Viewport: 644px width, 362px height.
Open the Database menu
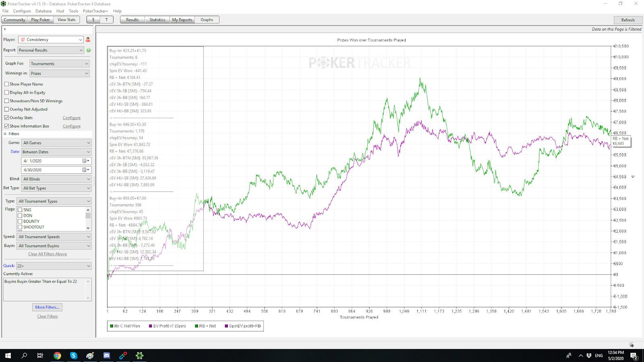point(43,11)
